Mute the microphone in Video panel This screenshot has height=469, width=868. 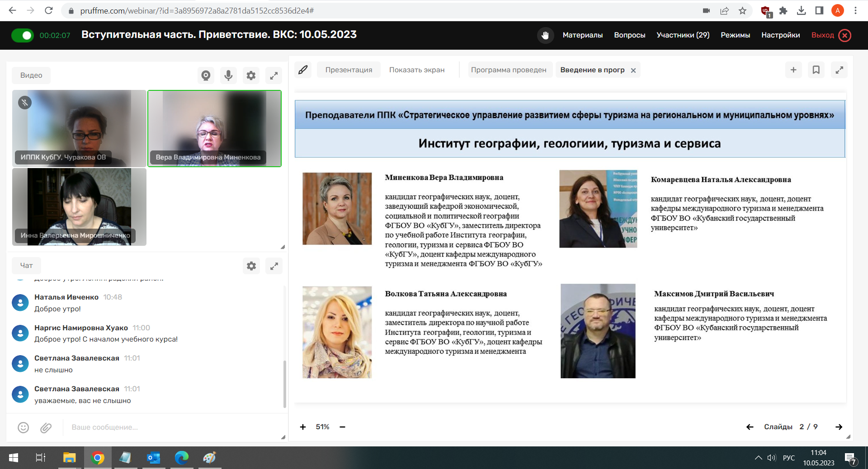pyautogui.click(x=228, y=75)
